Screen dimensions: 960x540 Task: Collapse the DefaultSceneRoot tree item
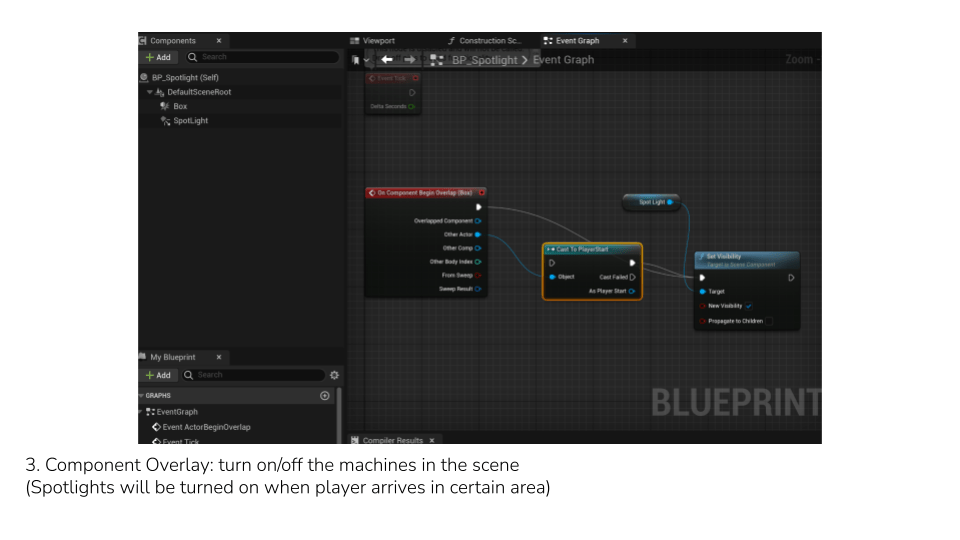(149, 92)
